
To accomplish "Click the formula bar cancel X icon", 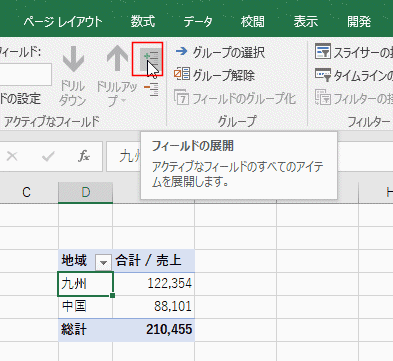I will pyautogui.click(x=12, y=156).
